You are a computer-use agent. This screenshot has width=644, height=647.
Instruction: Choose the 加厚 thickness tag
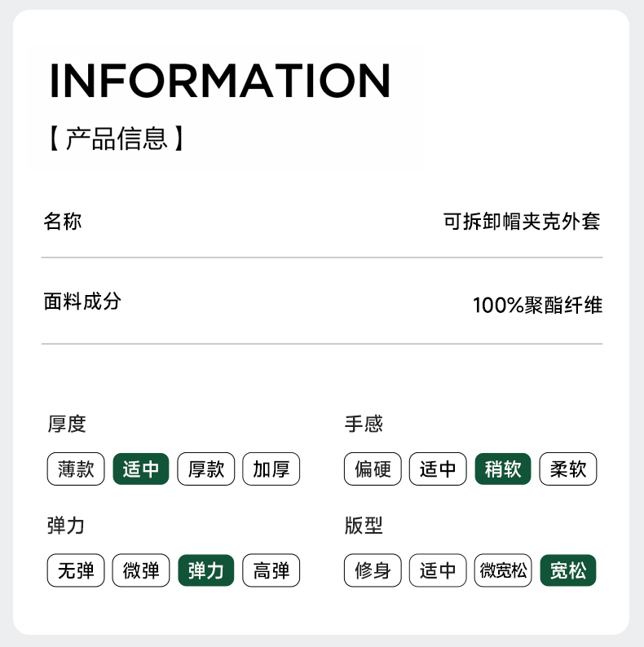[x=271, y=469]
